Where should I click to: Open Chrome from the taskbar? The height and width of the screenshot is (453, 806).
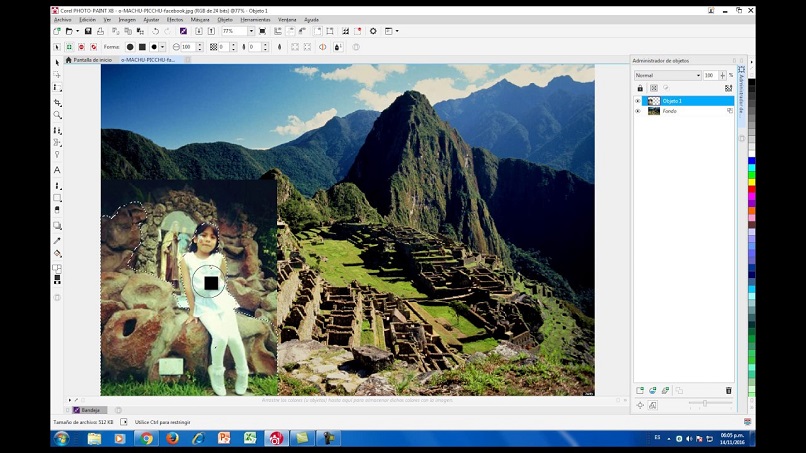point(146,439)
